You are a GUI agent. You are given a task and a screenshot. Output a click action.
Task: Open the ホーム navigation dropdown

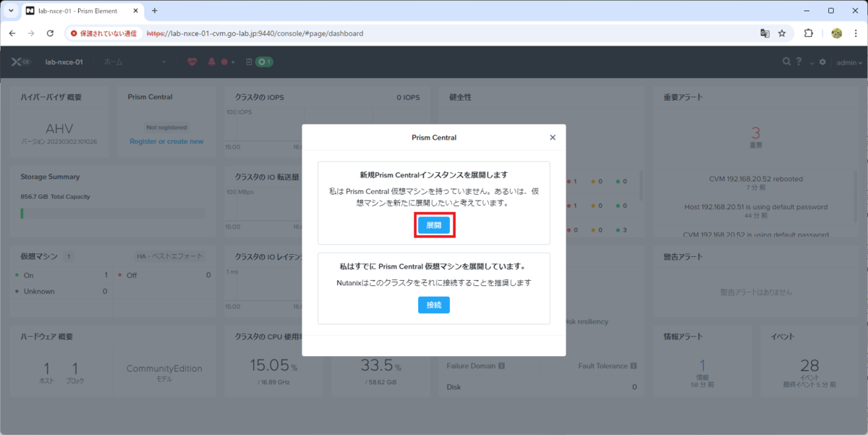135,62
